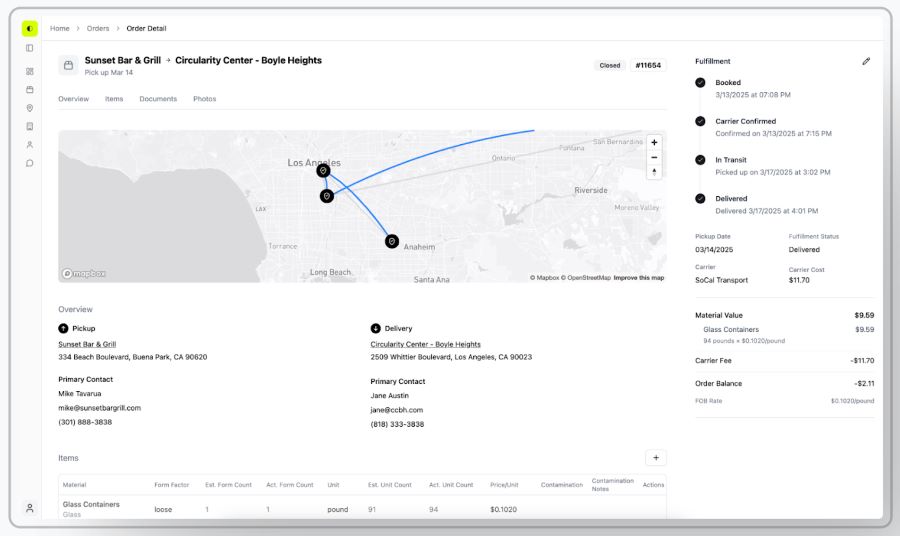
Task: Click the yellow app logo icon
Action: (30, 28)
